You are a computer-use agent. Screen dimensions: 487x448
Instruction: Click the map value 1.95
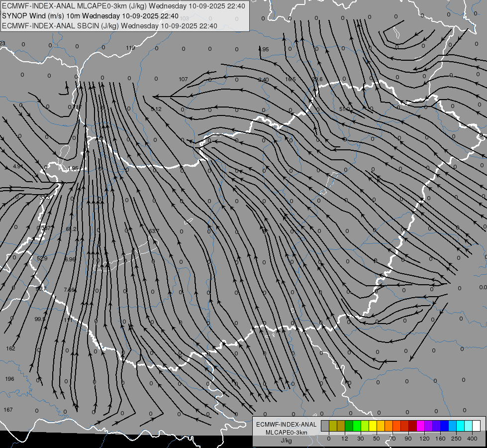click(73, 169)
